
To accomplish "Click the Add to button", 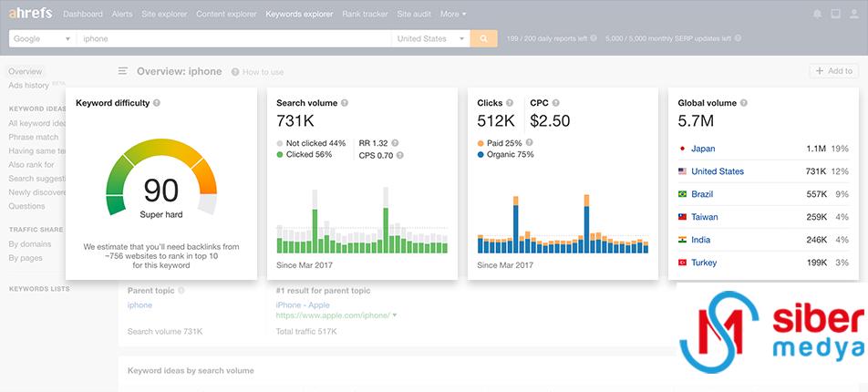I will click(834, 71).
